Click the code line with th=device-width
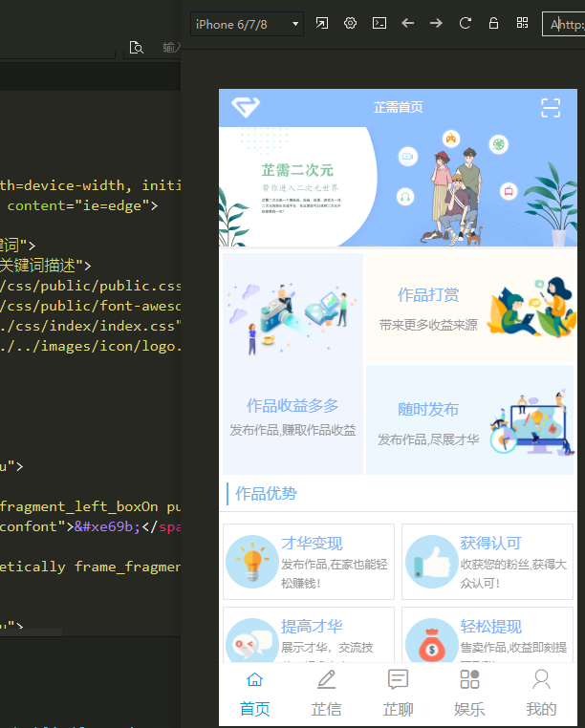Image resolution: width=585 pixels, height=728 pixels. pos(91,185)
